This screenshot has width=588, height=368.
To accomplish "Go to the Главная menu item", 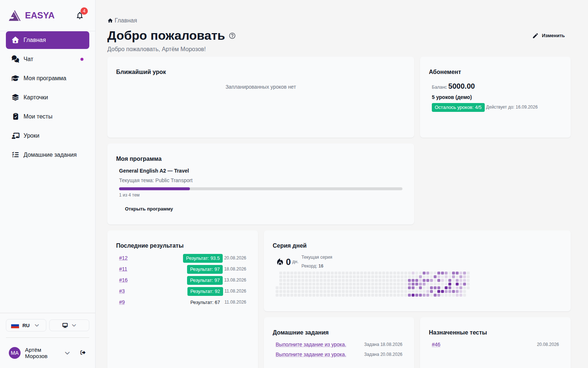I will 47,40.
